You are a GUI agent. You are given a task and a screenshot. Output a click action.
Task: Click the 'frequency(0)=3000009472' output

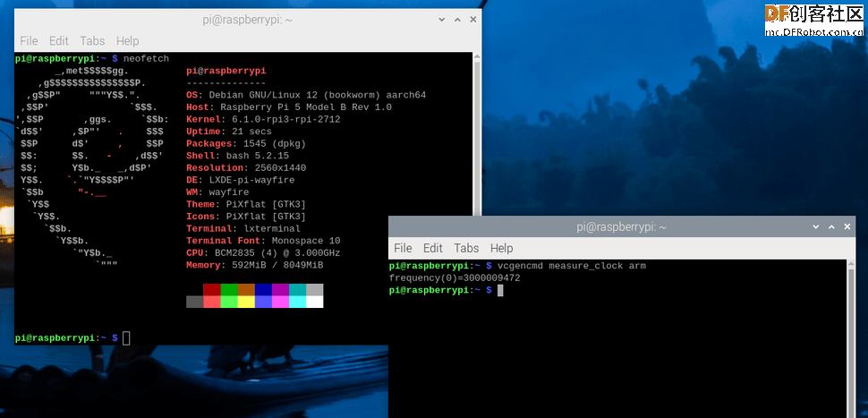[455, 278]
